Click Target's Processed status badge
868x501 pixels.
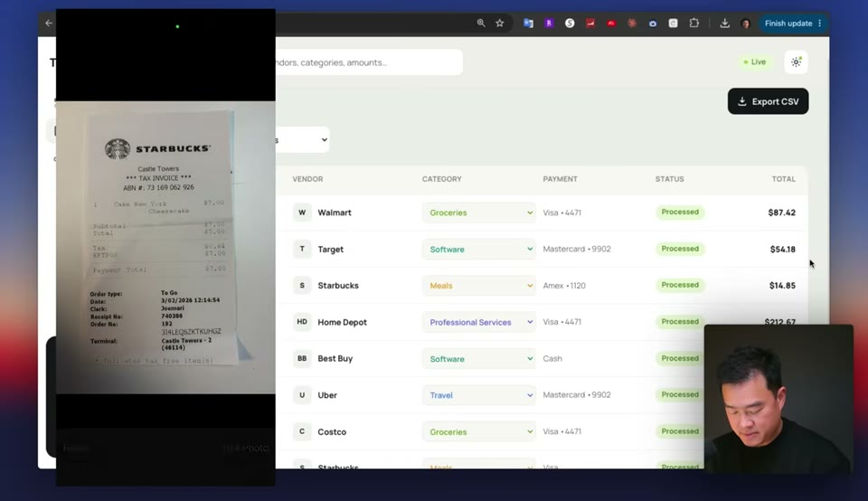pos(680,249)
